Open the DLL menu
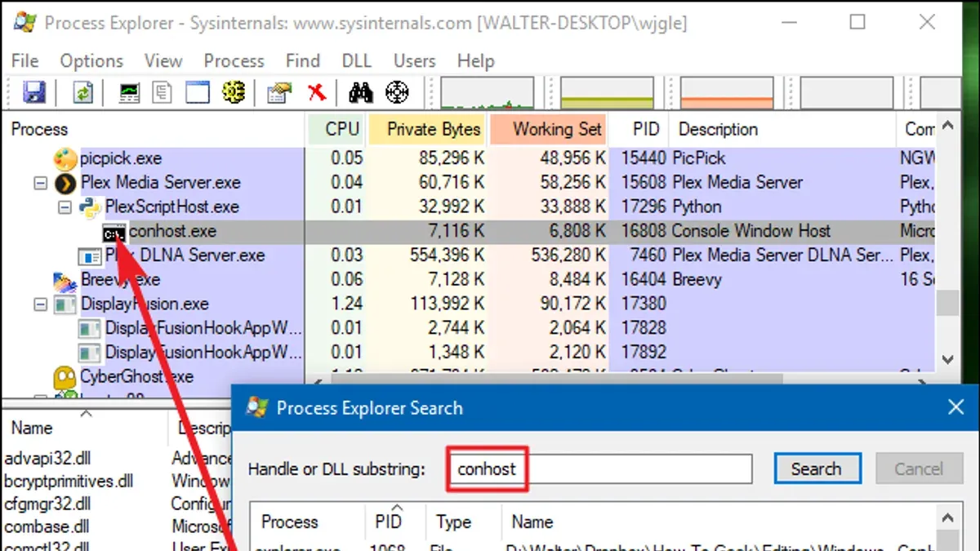 pyautogui.click(x=357, y=61)
